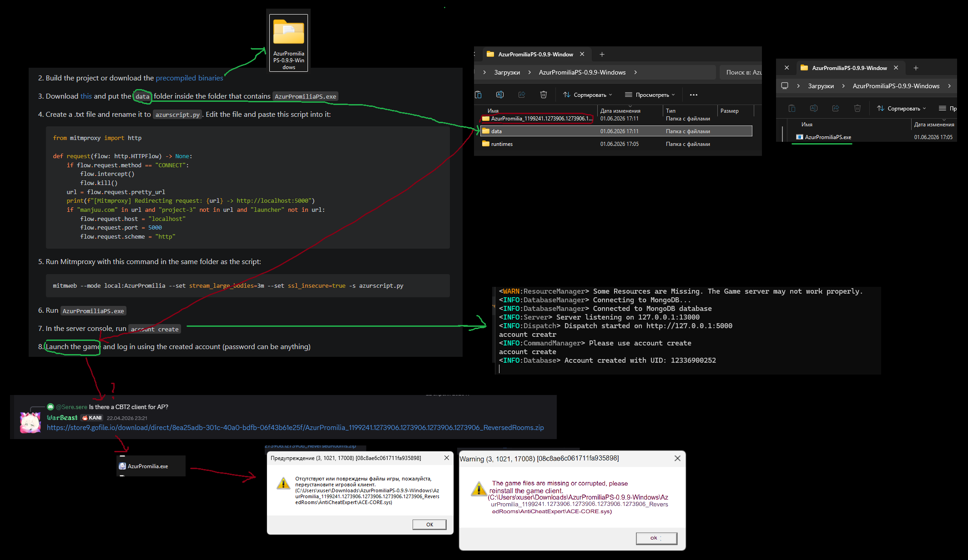Image resolution: width=968 pixels, height=560 pixels.
Task: Add a new tab in Explorer window listing runtimes
Action: pyautogui.click(x=602, y=54)
